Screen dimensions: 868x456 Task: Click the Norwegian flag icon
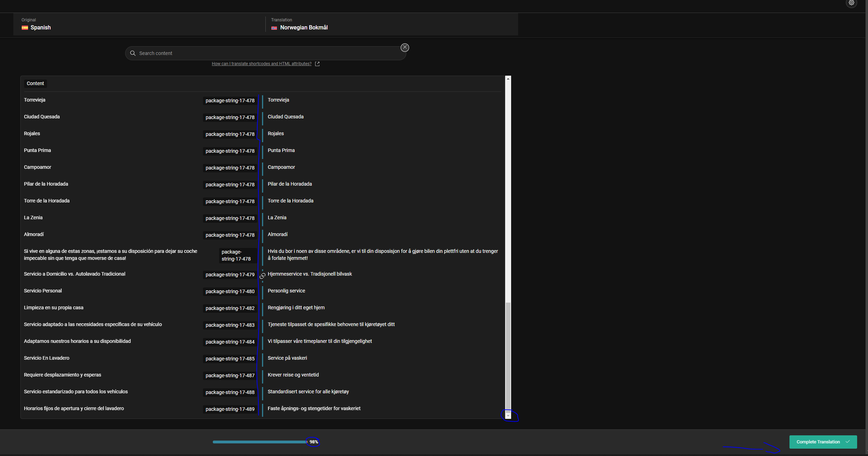274,28
